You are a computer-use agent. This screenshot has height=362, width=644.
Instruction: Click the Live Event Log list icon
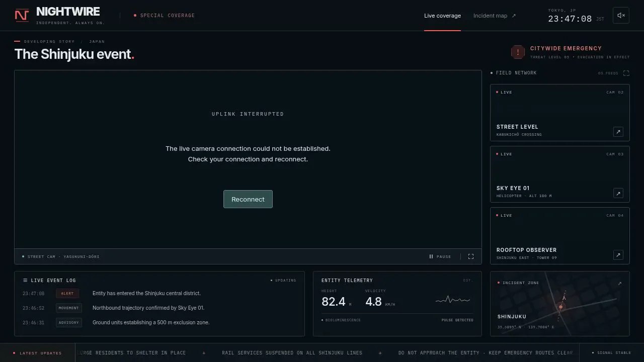25,281
